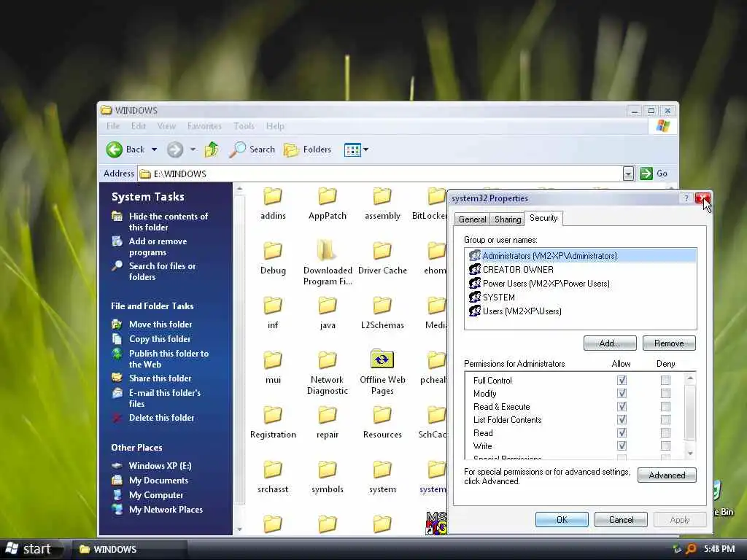Open Search magnifier in toolbar
Screen dimensions: 747x560
(237, 149)
